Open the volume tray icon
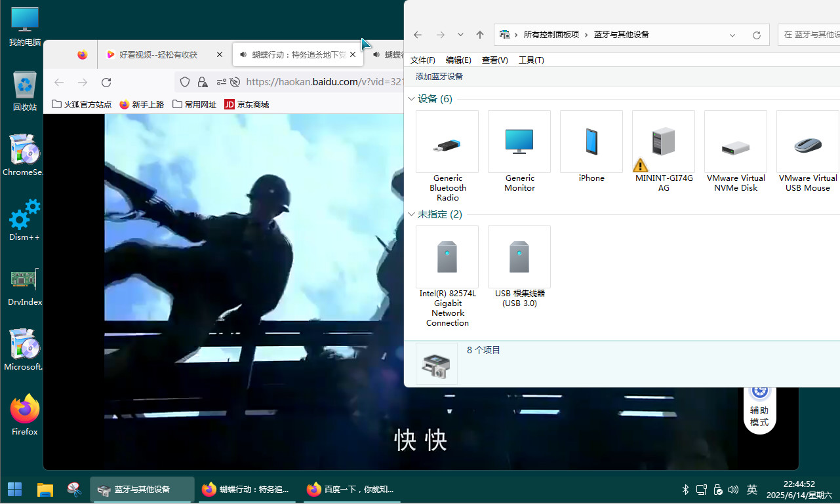 [733, 490]
